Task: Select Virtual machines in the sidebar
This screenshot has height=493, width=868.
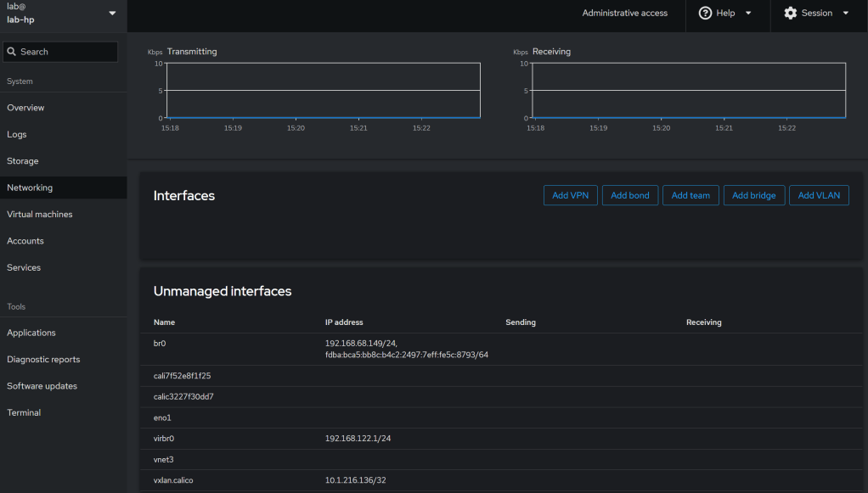Action: coord(40,215)
